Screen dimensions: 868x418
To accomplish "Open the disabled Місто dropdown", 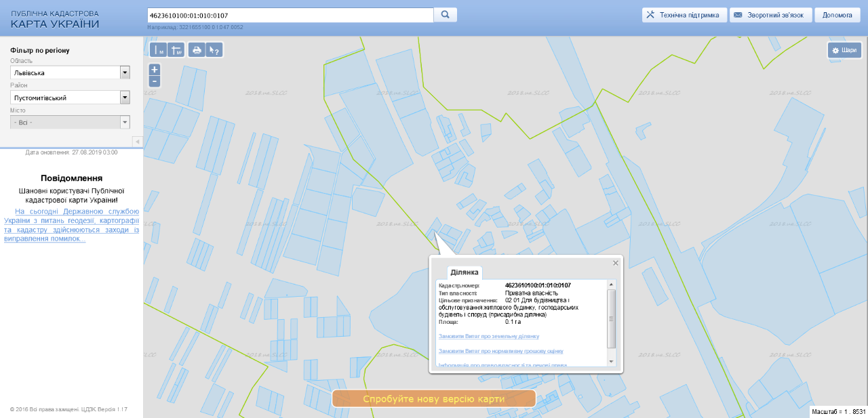I will 125,123.
